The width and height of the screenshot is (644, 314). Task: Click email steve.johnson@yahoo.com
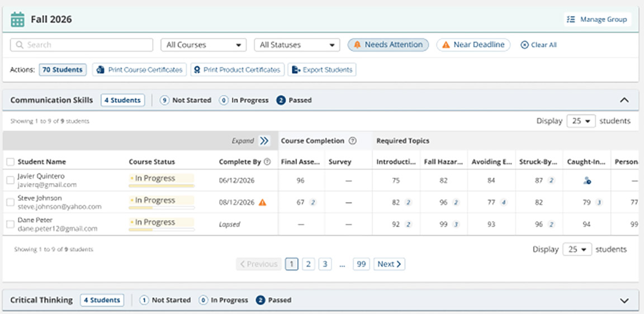tap(60, 207)
